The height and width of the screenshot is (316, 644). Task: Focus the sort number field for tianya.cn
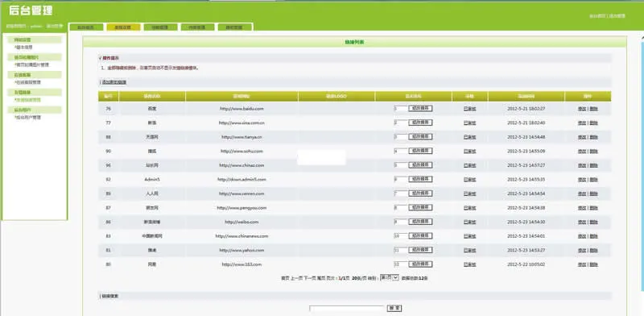[x=400, y=137]
